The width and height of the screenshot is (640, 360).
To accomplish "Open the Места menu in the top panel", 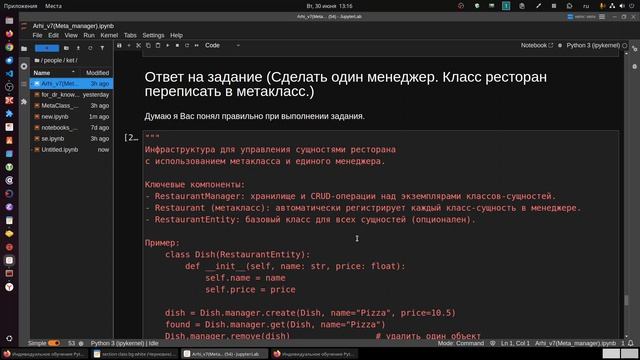I will click(x=53, y=6).
